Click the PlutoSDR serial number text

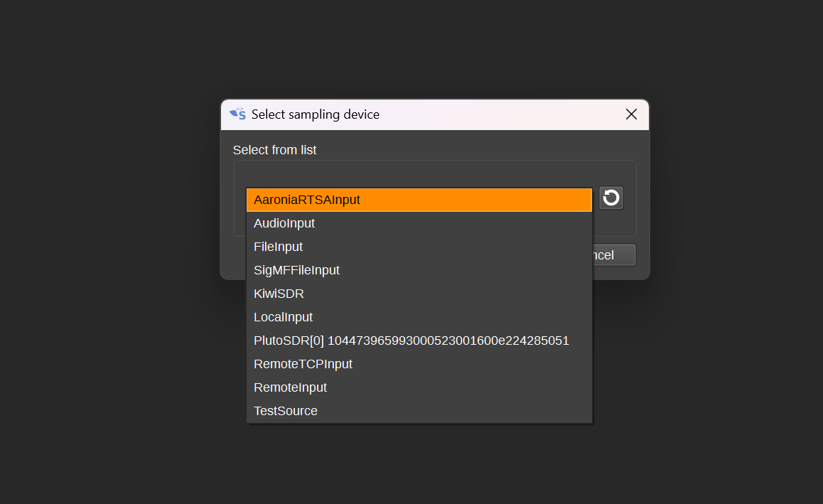tap(448, 341)
